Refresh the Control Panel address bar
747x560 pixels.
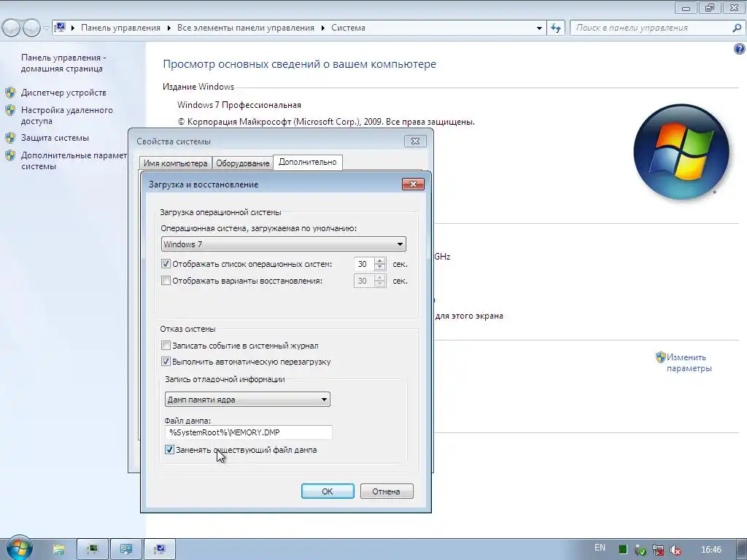pyautogui.click(x=556, y=28)
